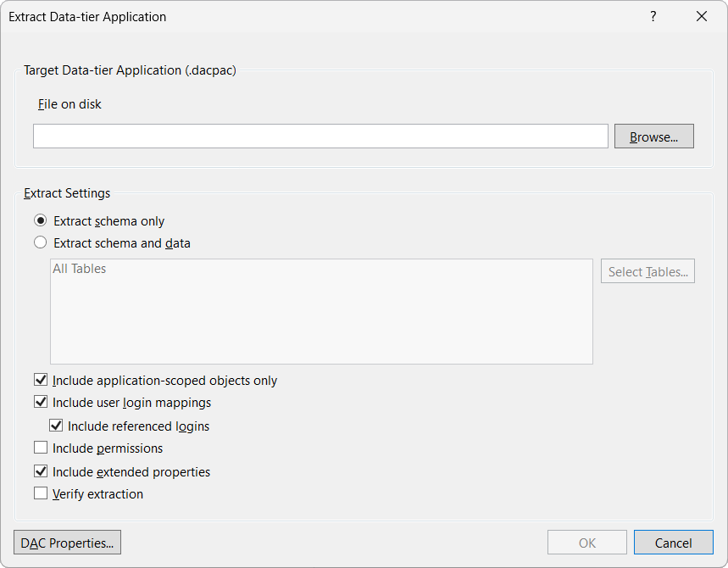The width and height of the screenshot is (728, 568).
Task: Click the help question mark icon
Action: [x=653, y=16]
